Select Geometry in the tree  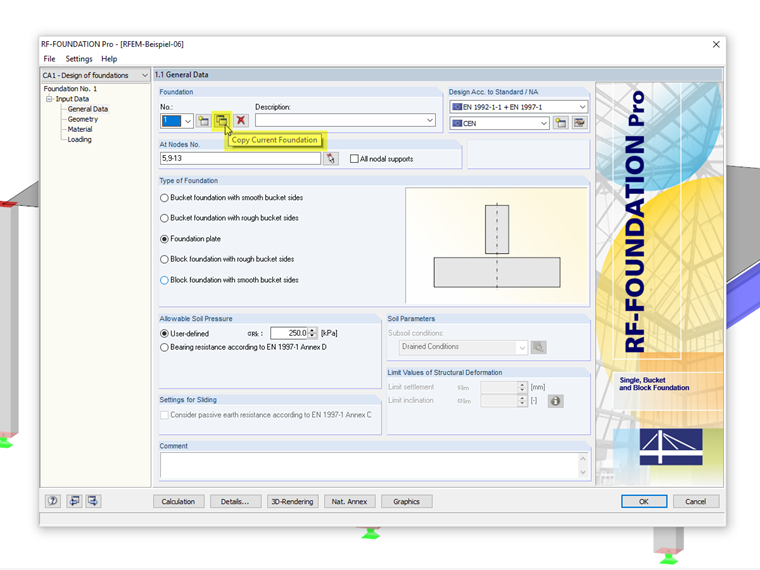pyautogui.click(x=82, y=119)
